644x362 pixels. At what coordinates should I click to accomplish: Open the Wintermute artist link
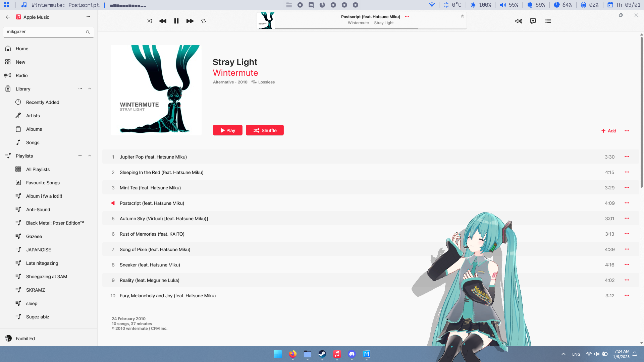pos(235,73)
